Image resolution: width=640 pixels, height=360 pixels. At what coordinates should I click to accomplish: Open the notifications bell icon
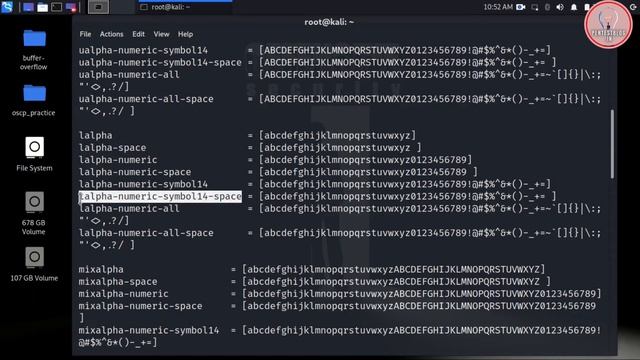[x=574, y=7]
